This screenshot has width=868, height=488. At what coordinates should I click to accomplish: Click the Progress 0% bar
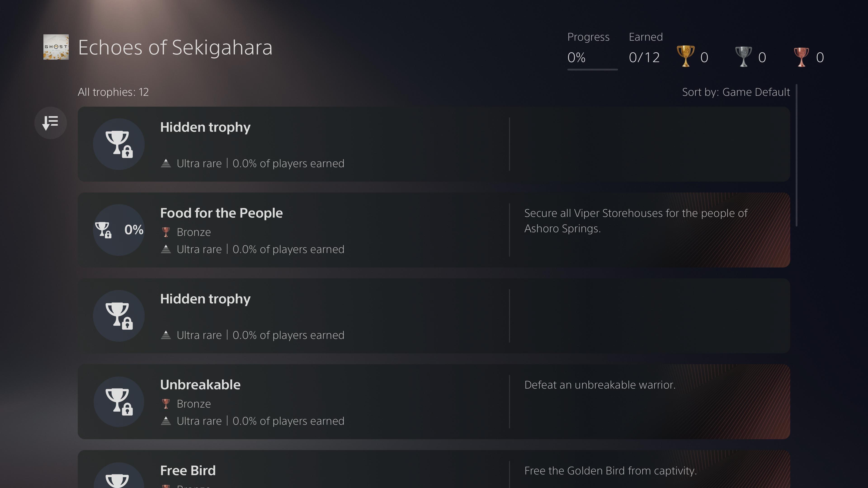point(592,70)
